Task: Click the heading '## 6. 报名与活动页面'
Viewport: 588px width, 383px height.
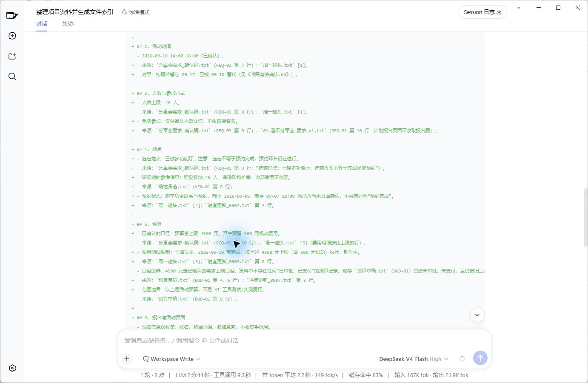Action: [161, 318]
